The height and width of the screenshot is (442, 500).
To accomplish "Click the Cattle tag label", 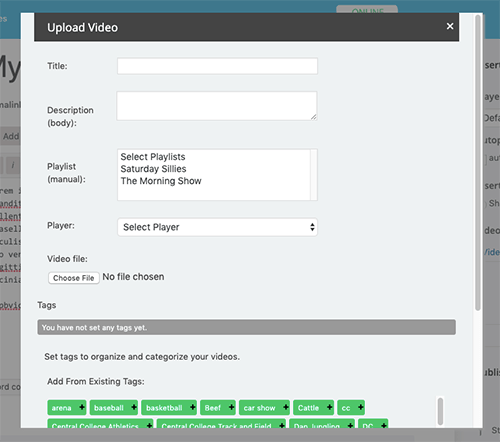I will (308, 408).
